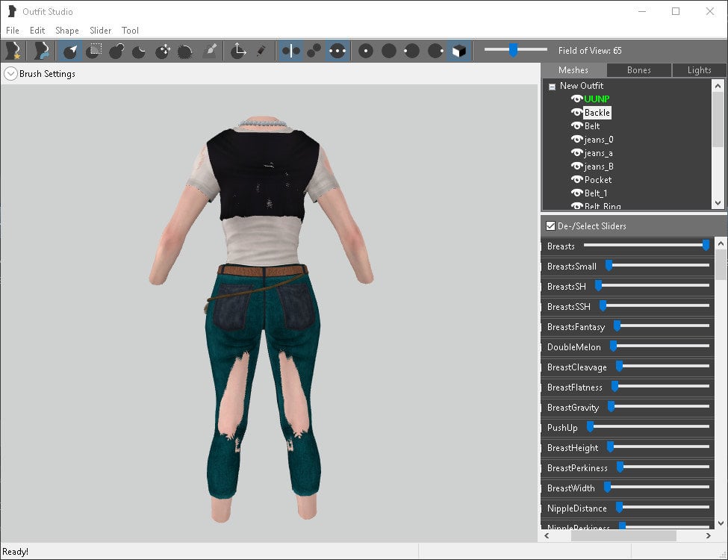
Task: Select the jeans_a mesh in the list
Action: click(x=599, y=153)
